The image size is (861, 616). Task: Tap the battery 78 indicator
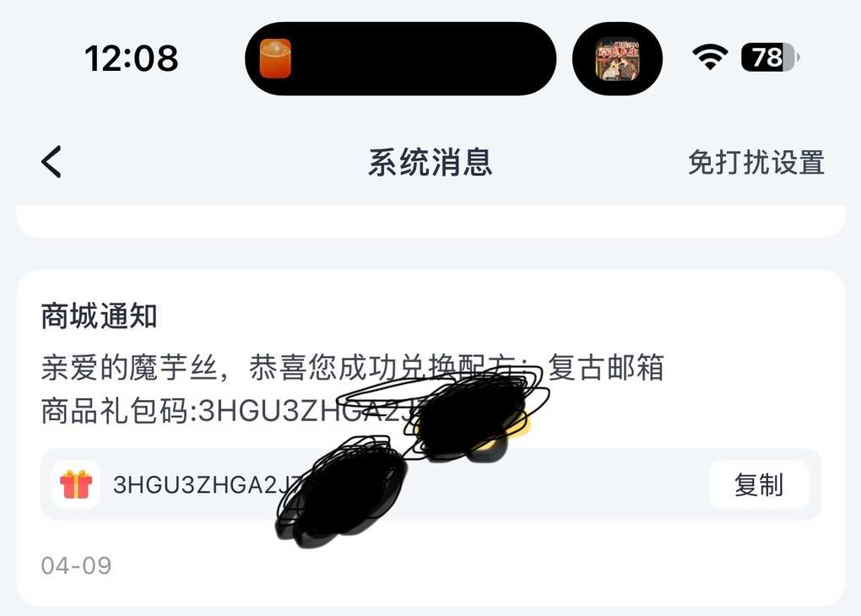(x=770, y=57)
